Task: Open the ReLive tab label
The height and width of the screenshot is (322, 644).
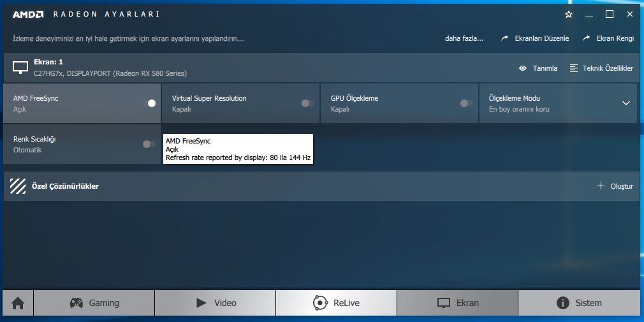Action: click(346, 303)
